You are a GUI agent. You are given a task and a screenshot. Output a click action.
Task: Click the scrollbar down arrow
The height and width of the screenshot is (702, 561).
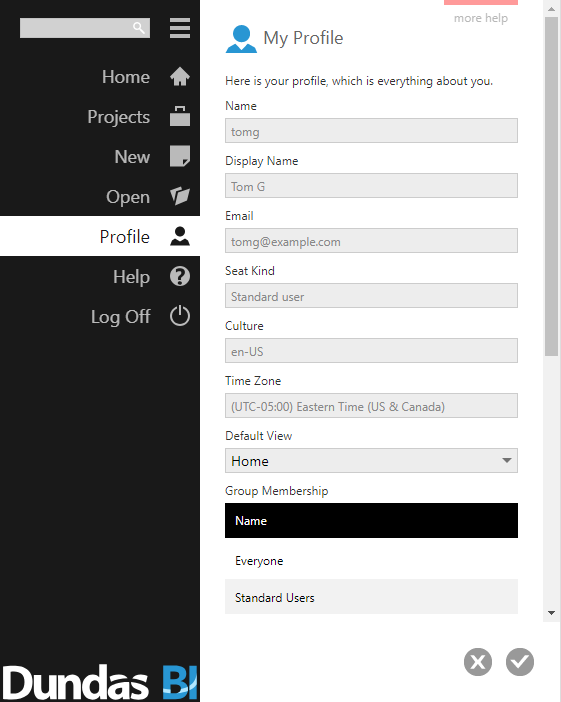coord(552,613)
